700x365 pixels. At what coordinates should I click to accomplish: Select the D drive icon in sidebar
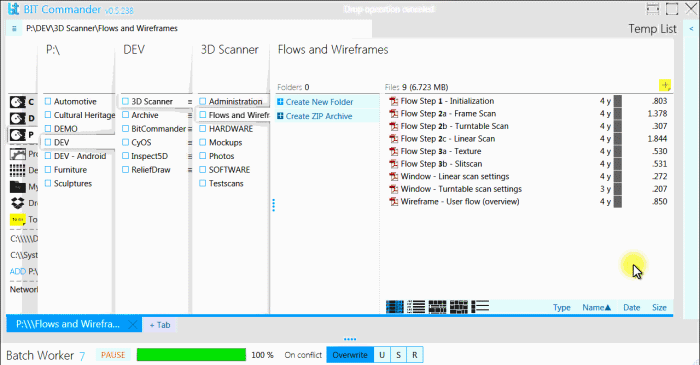pyautogui.click(x=17, y=118)
